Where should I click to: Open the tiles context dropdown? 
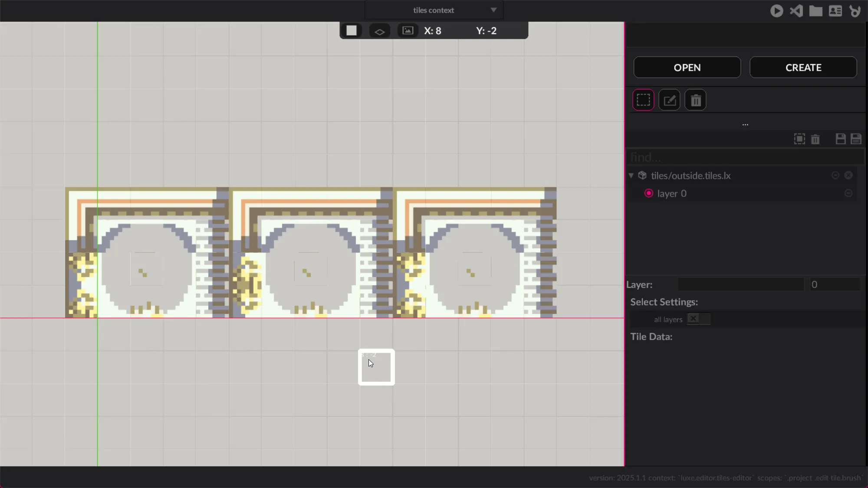point(434,10)
